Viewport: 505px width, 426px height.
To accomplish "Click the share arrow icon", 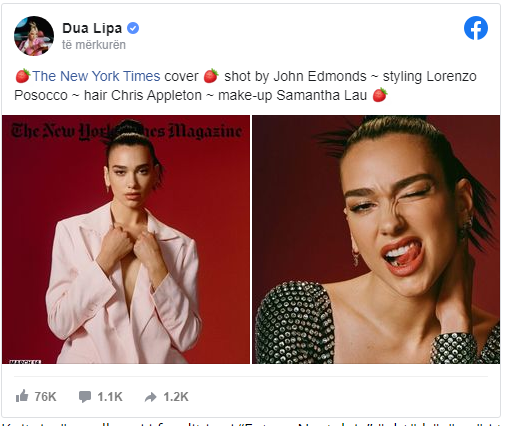I will pyautogui.click(x=151, y=397).
